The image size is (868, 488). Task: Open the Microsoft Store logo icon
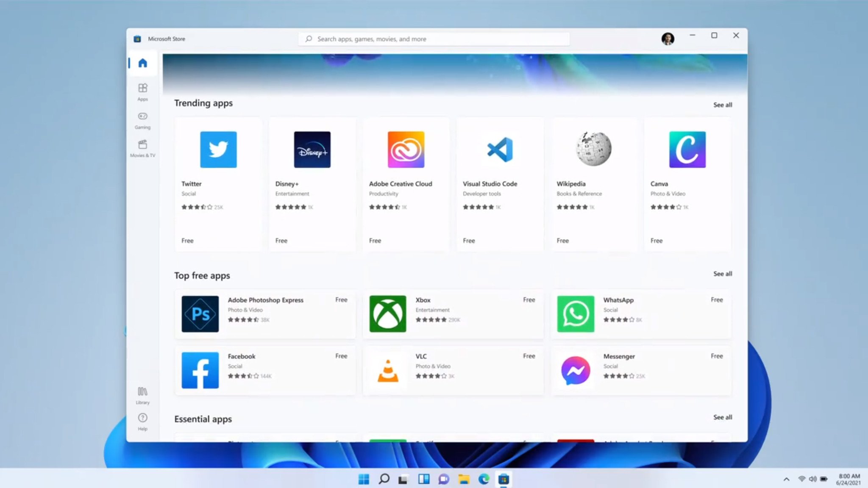(138, 38)
